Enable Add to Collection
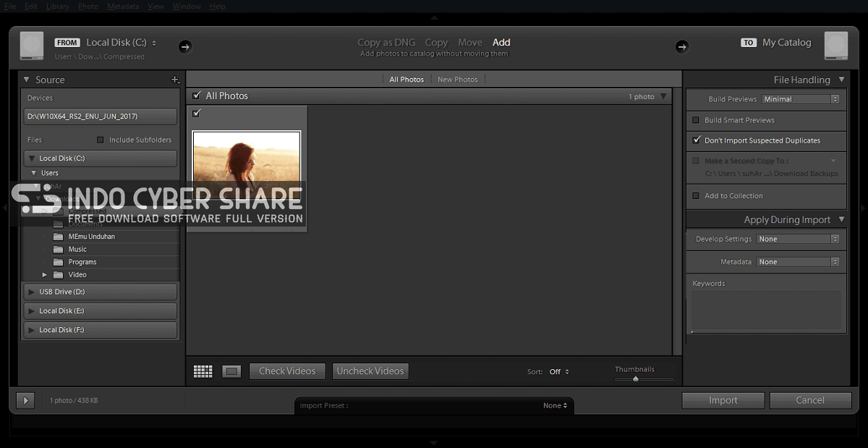Image resolution: width=868 pixels, height=448 pixels. click(x=696, y=195)
